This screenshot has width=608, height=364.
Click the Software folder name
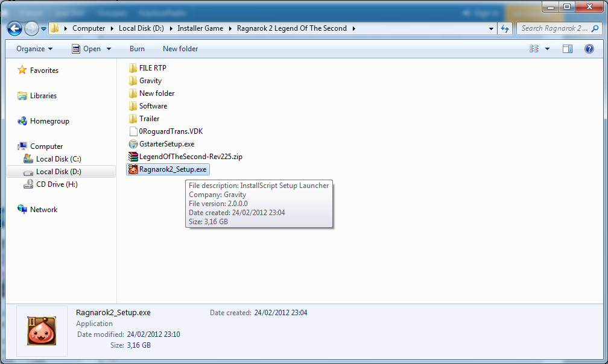[153, 106]
